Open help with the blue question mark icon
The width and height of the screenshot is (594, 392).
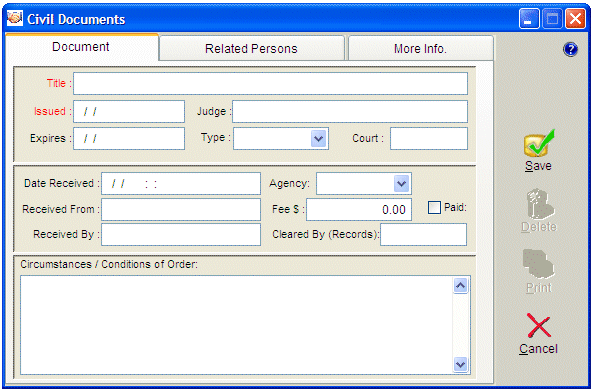tap(570, 49)
